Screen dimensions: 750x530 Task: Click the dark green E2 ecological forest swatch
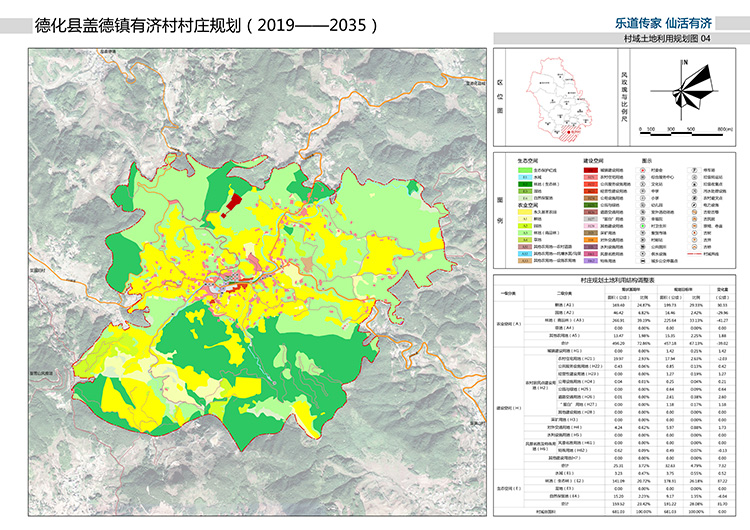[525, 184]
